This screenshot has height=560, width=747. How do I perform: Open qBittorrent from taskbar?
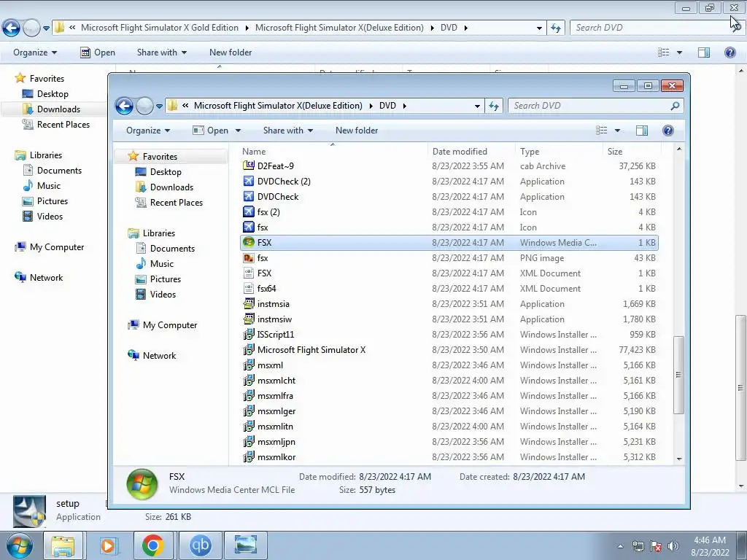pos(200,545)
